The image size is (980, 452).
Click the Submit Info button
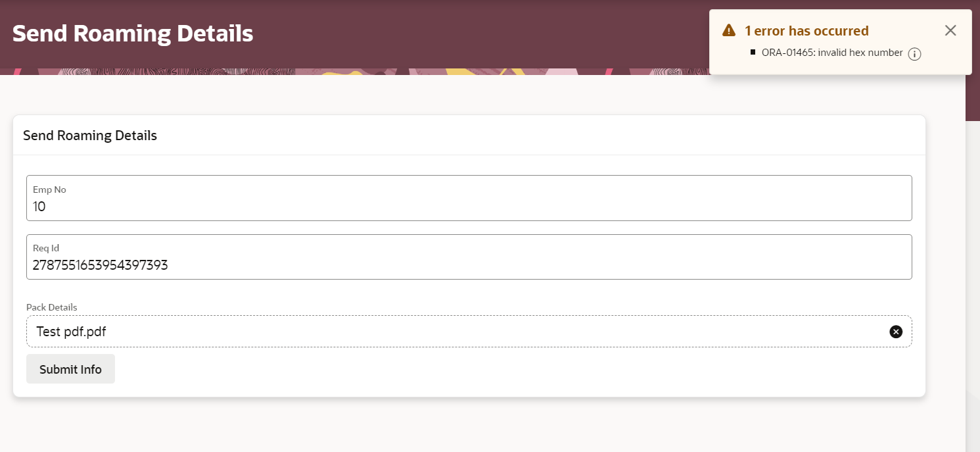(70, 369)
